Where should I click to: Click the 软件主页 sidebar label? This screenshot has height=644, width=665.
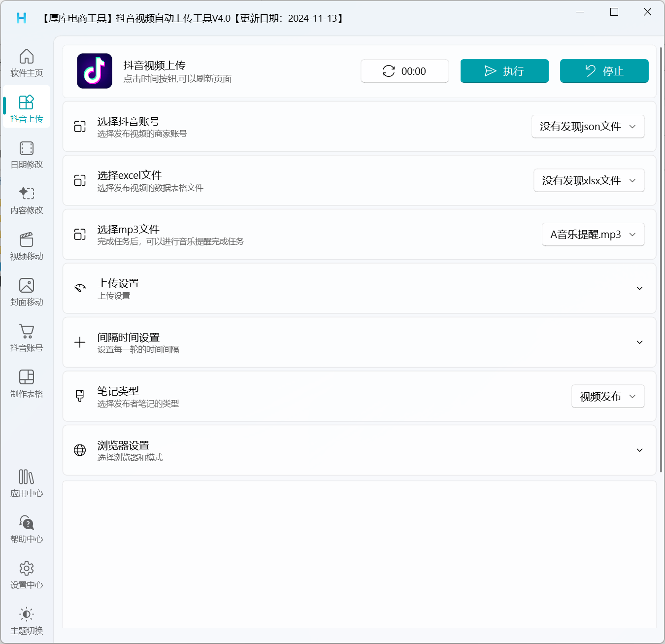point(27,73)
